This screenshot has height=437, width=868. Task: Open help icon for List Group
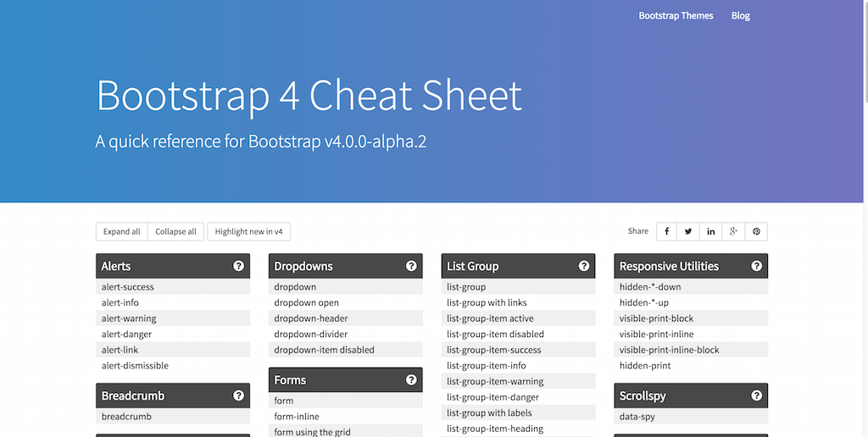pyautogui.click(x=584, y=266)
